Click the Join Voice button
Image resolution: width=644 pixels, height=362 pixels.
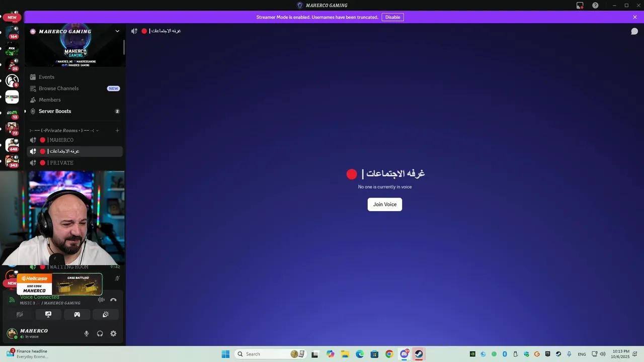click(x=385, y=205)
